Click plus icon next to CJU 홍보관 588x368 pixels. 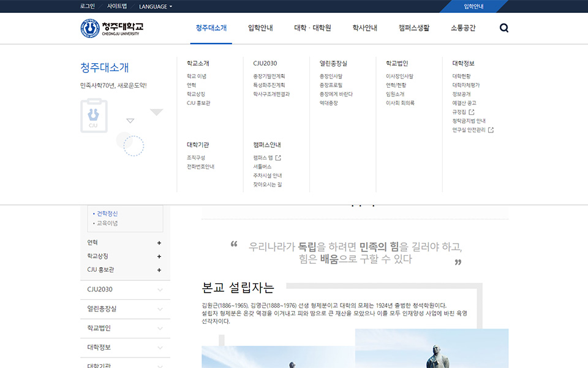(159, 270)
